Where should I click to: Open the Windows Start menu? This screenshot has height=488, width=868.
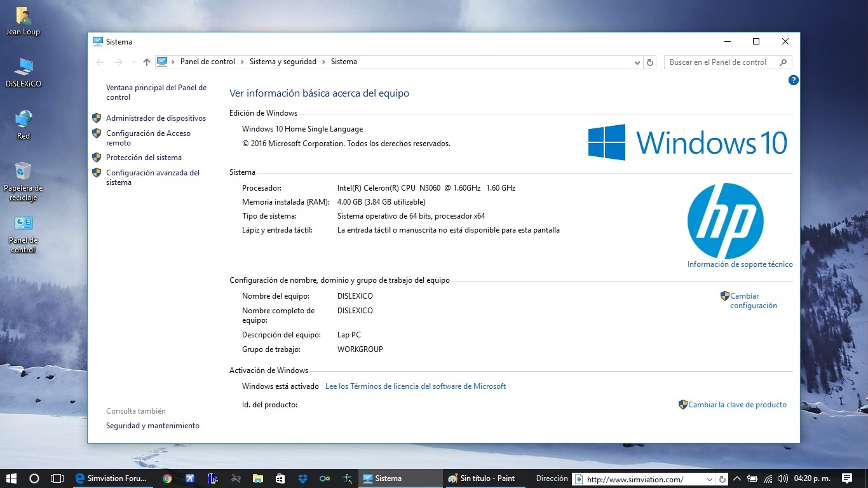11,478
